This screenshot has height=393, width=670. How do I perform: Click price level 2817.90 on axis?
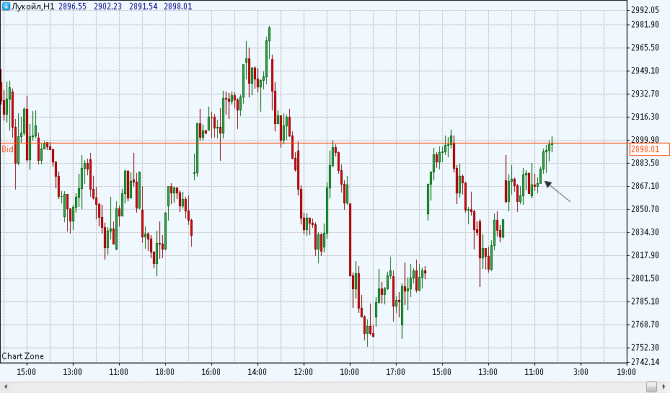[x=645, y=255]
